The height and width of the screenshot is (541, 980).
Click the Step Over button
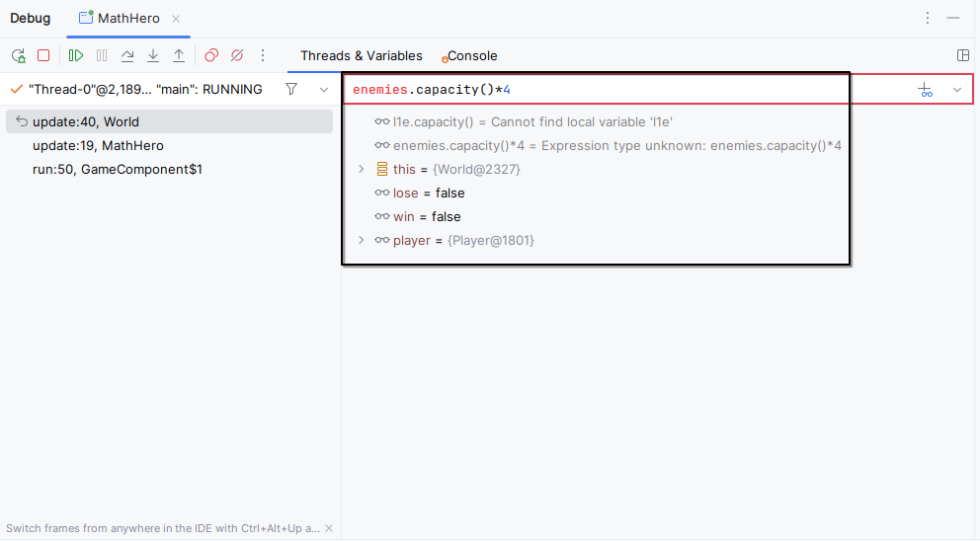127,56
